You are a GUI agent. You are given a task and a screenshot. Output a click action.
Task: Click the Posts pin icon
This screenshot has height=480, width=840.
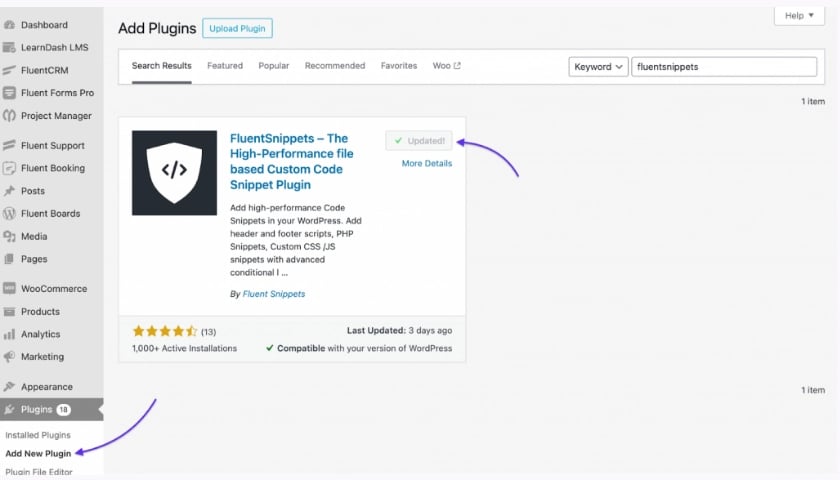click(x=9, y=191)
